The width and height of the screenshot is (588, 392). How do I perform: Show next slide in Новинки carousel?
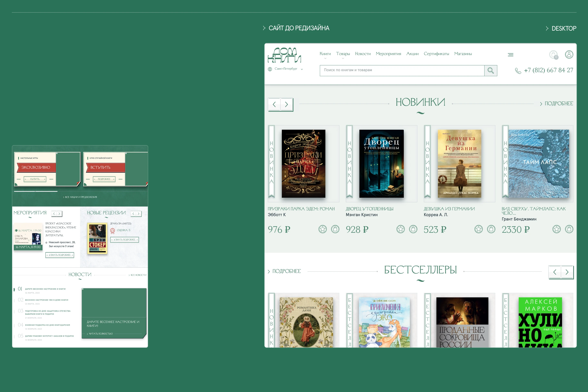286,104
